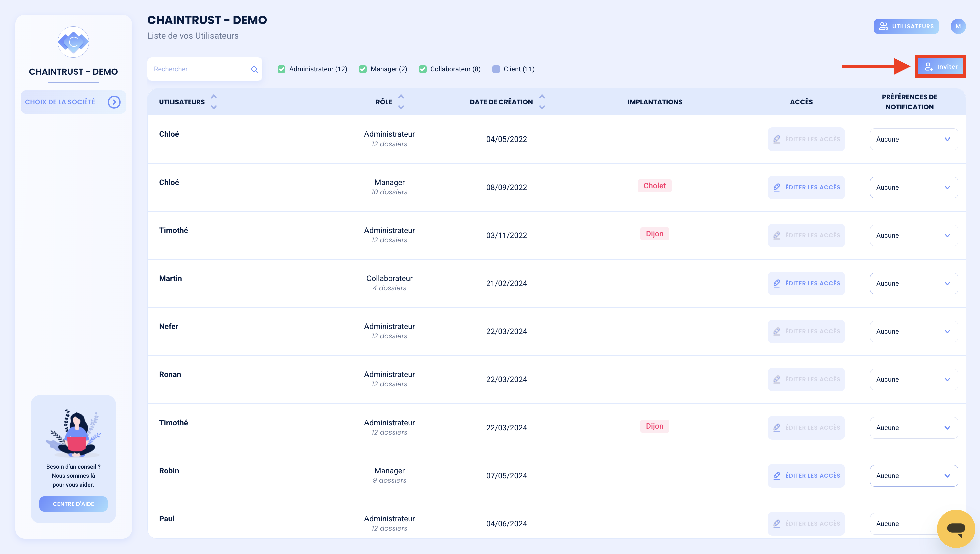Click the Cholet implantation tag
Screen dimensions: 980x554
coord(654,186)
